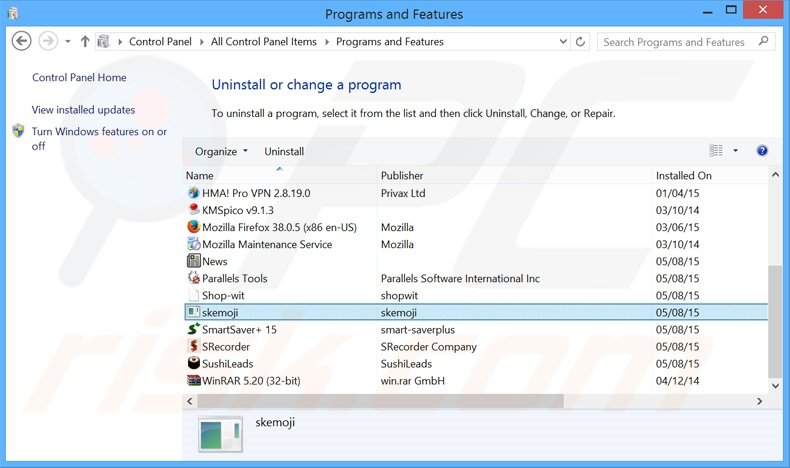Viewport: 790px width, 468px height.
Task: Open recent locations dropdown arrow
Action: (x=68, y=42)
